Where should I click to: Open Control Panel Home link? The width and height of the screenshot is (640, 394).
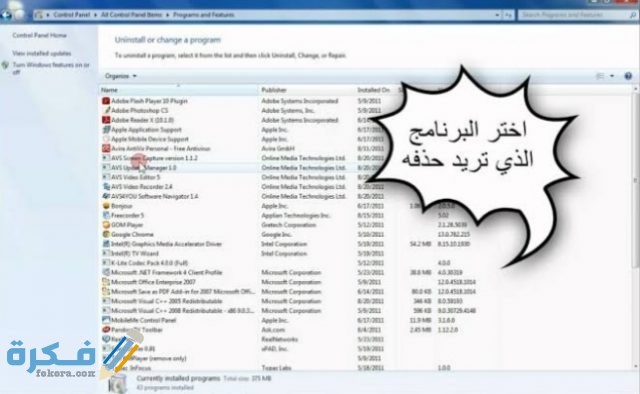click(40, 36)
